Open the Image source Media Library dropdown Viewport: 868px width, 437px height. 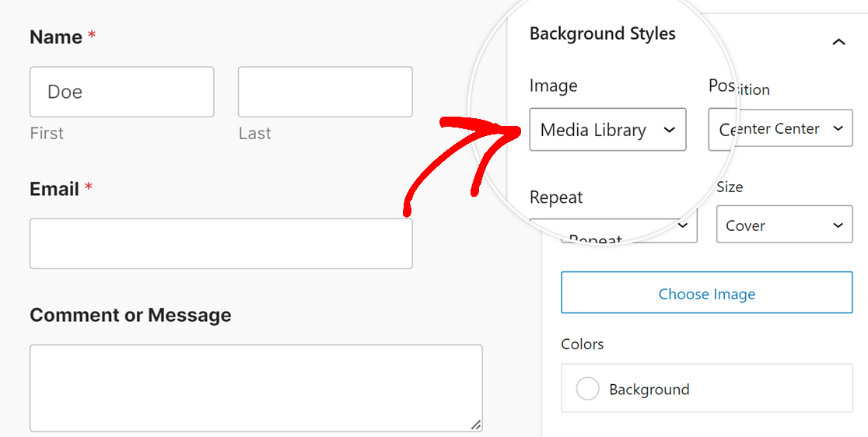click(607, 129)
